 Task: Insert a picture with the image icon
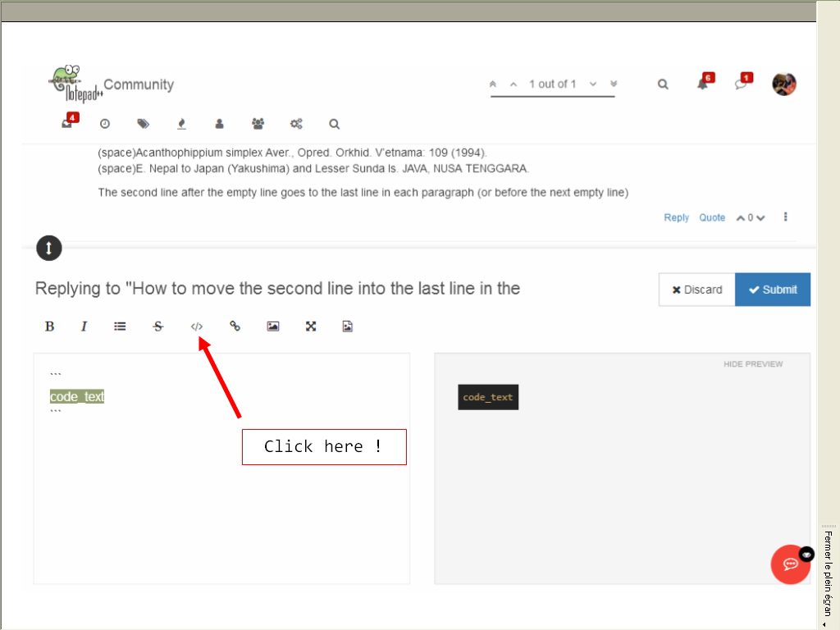pyautogui.click(x=272, y=326)
